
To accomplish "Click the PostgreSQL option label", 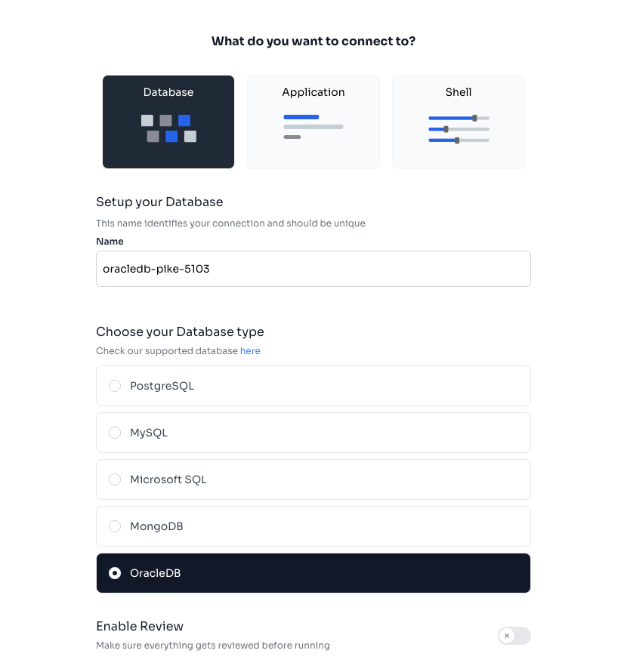I will [162, 386].
